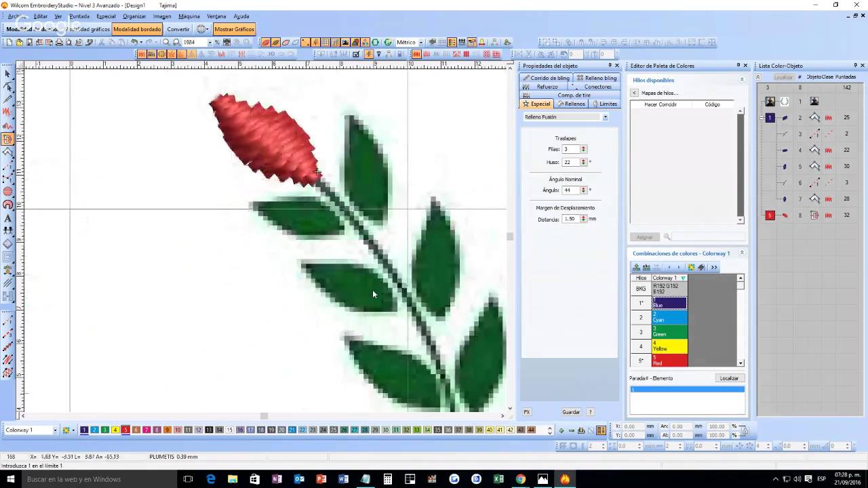Create a new design with New icon
Screen dimensions: 868x488
9,42
